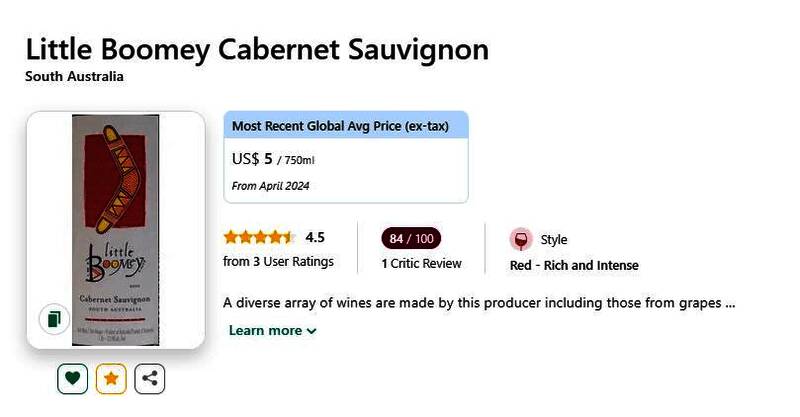
Task: Click the 4.5 rating number
Action: [x=315, y=238]
